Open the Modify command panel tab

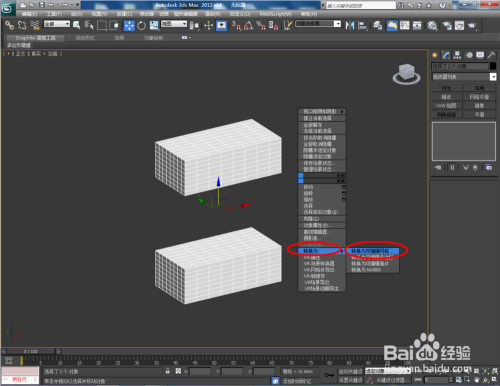click(446, 55)
